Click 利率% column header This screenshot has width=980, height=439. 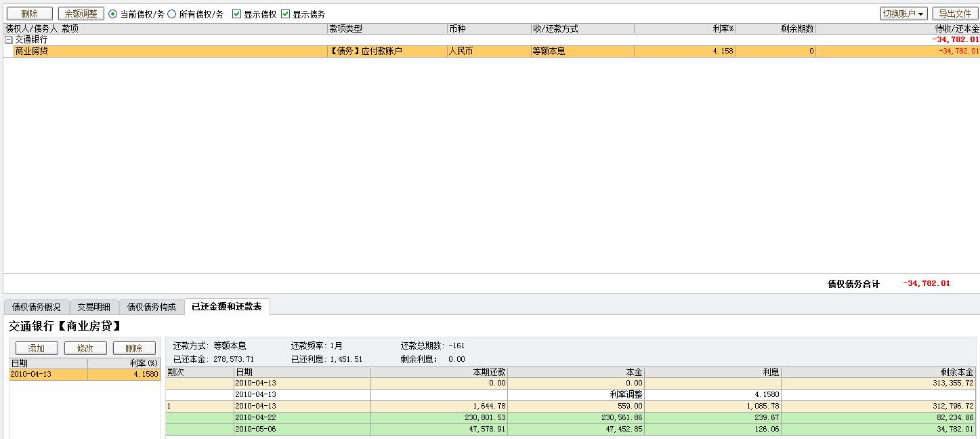click(x=685, y=29)
